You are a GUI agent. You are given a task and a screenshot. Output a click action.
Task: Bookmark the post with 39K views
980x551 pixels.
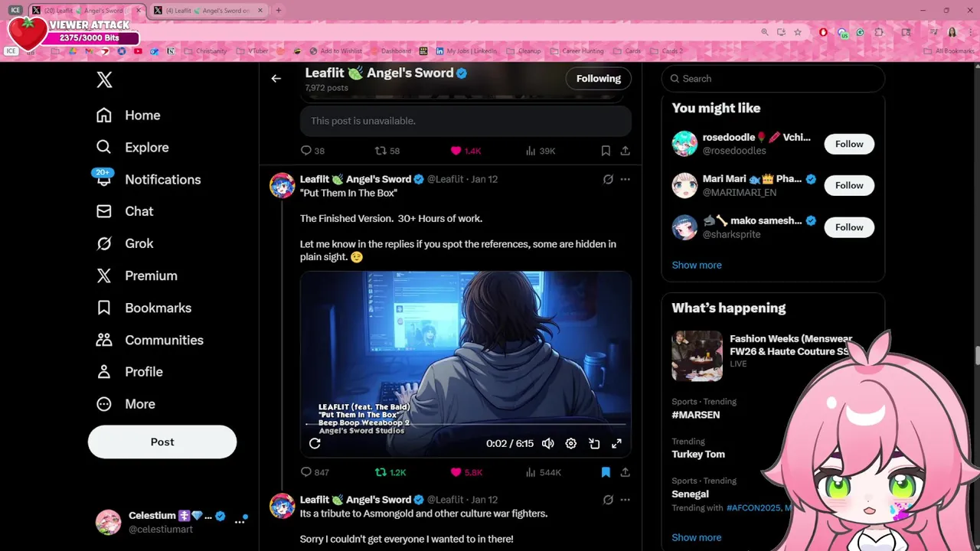[606, 151]
